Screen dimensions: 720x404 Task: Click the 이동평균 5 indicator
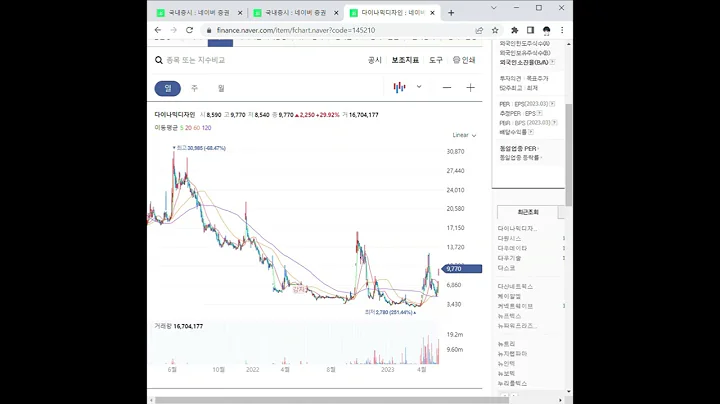pos(181,128)
